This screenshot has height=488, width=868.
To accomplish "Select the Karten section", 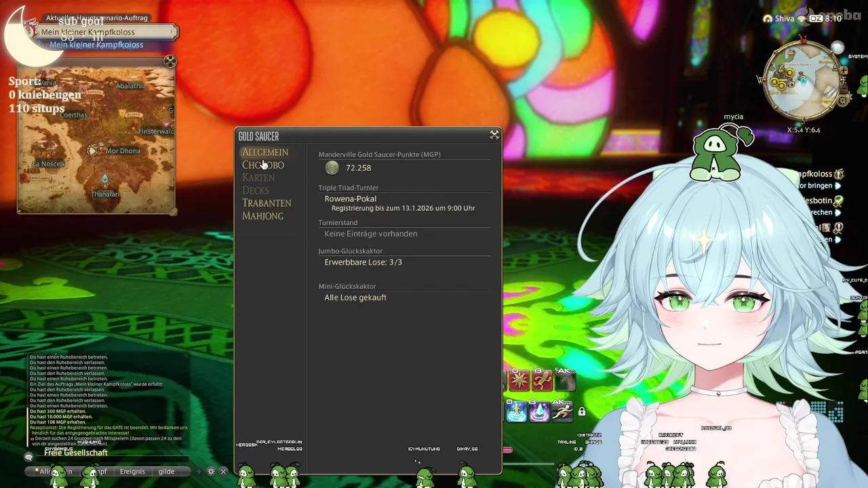I will (258, 178).
